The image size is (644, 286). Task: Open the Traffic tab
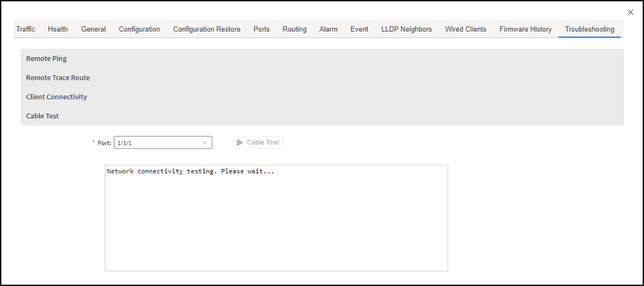tap(26, 29)
